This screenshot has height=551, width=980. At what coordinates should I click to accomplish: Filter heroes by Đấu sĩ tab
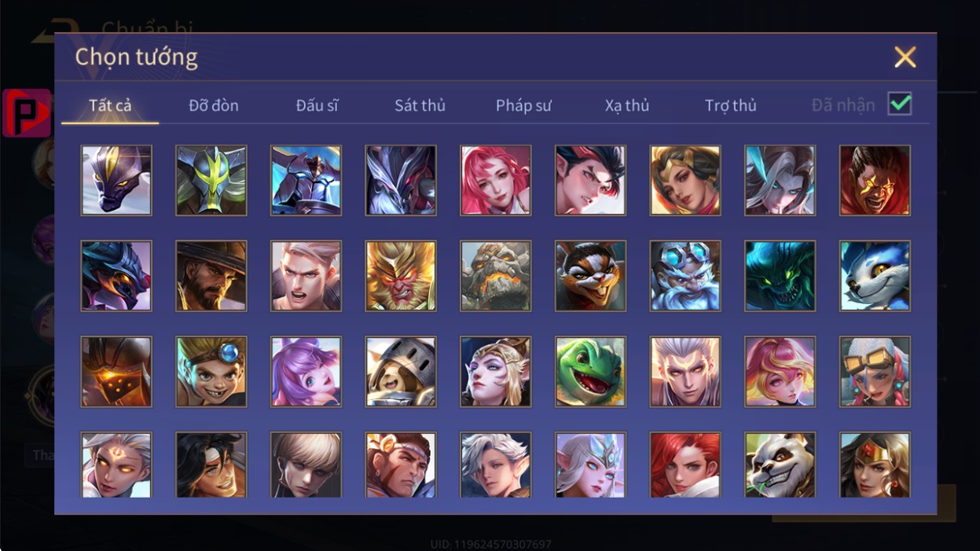click(317, 105)
